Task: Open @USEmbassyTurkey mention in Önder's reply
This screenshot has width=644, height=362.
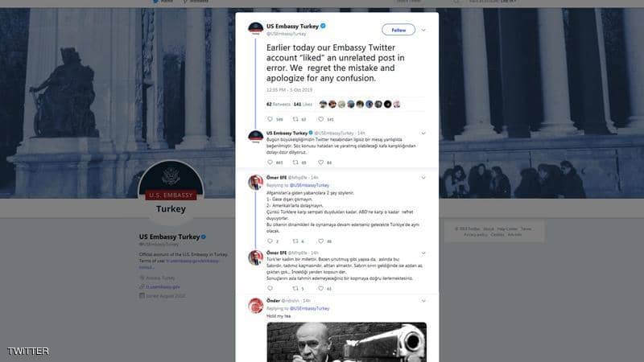Action: (310, 308)
